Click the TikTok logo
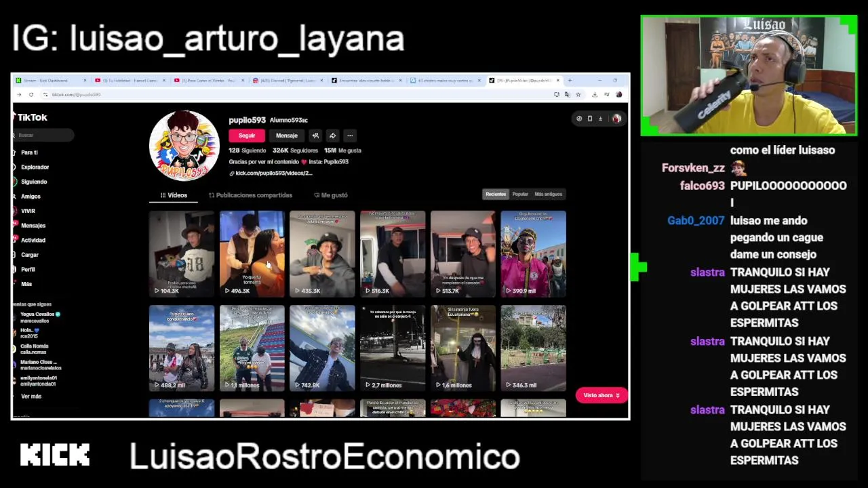 pyautogui.click(x=30, y=117)
